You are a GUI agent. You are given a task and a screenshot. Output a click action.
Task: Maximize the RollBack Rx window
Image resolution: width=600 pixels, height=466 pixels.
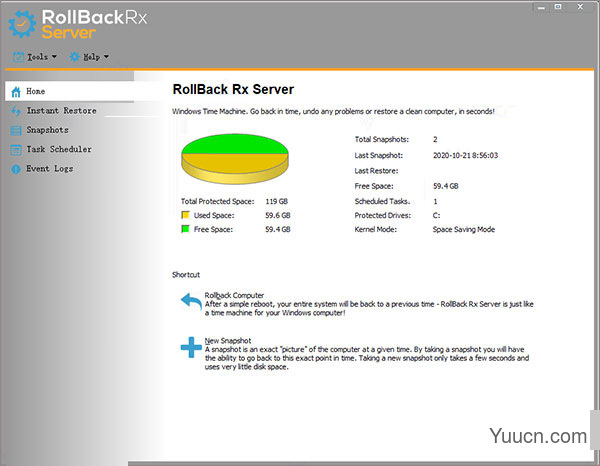558,7
